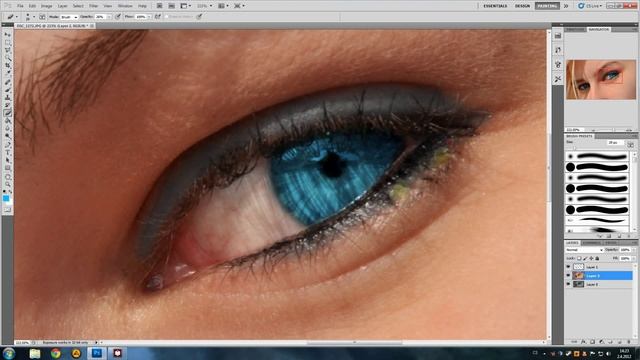Select the currently active Eraser tool
640x360 pixels.
pyautogui.click(x=7, y=113)
